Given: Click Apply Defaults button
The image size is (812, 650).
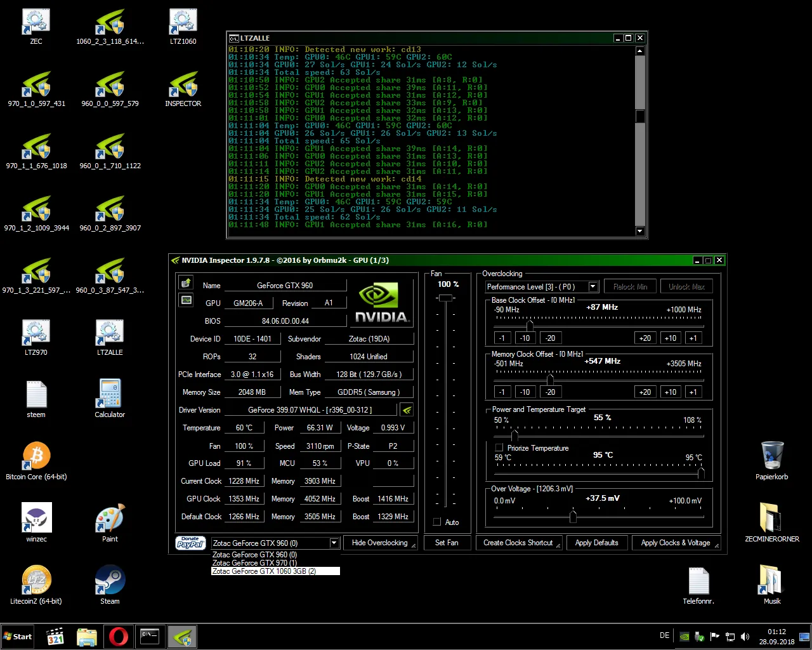Looking at the screenshot, I should pyautogui.click(x=596, y=543).
